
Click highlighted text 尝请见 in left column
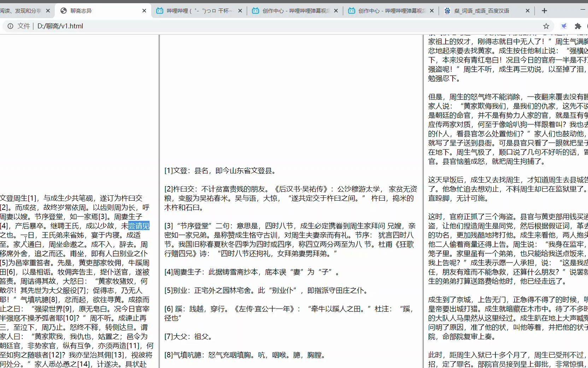tap(139, 226)
